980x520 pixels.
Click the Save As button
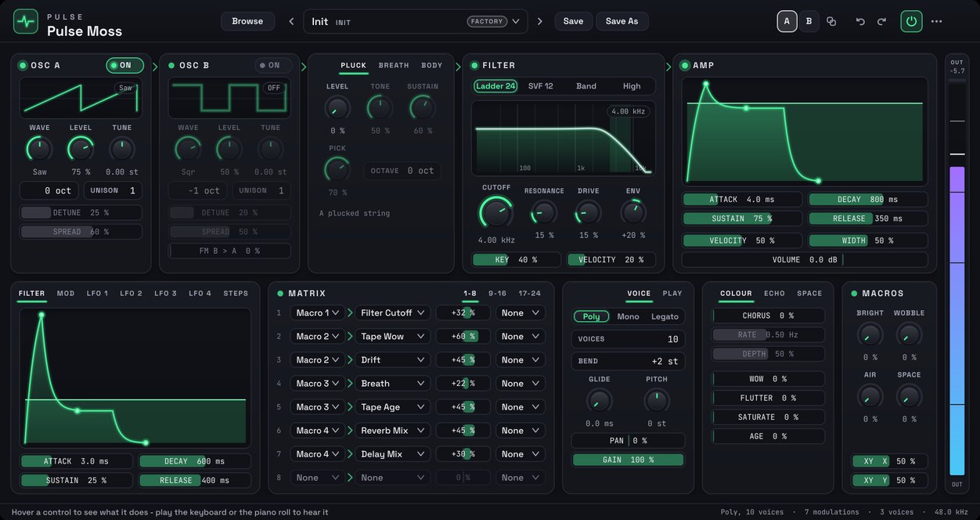pos(622,21)
